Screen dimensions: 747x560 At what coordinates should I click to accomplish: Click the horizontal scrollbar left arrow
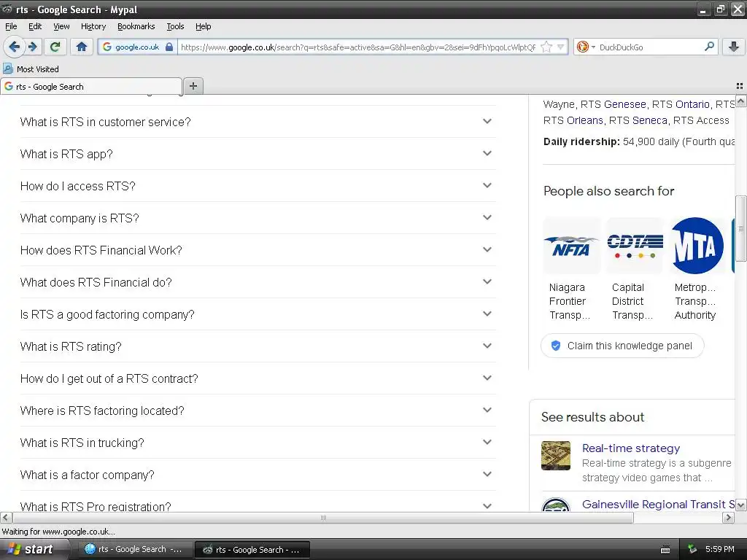pos(6,518)
